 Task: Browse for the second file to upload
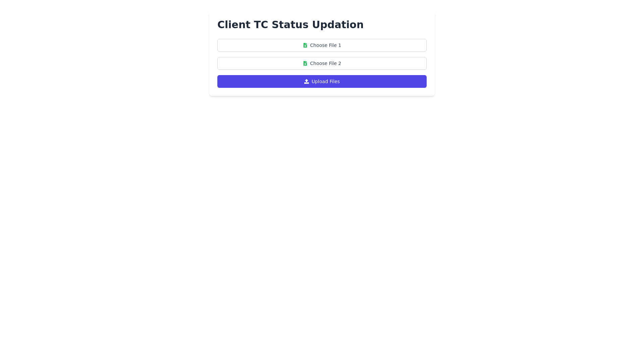[322, 63]
